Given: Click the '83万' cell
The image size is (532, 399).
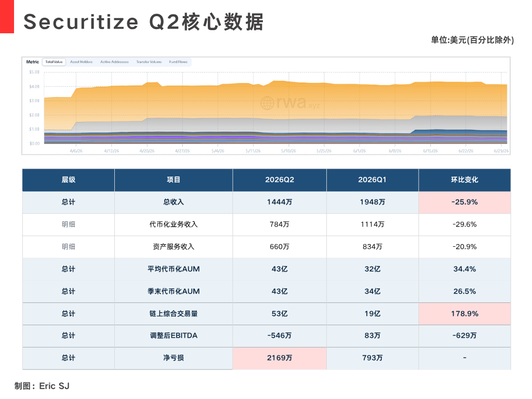Looking at the screenshot, I should [372, 336].
